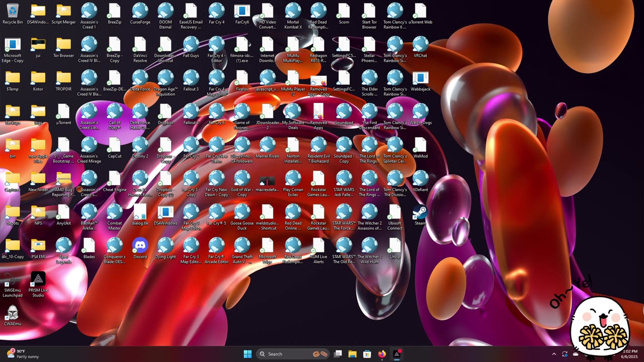Select the Grand Theft Auto V shortcut

point(242,251)
